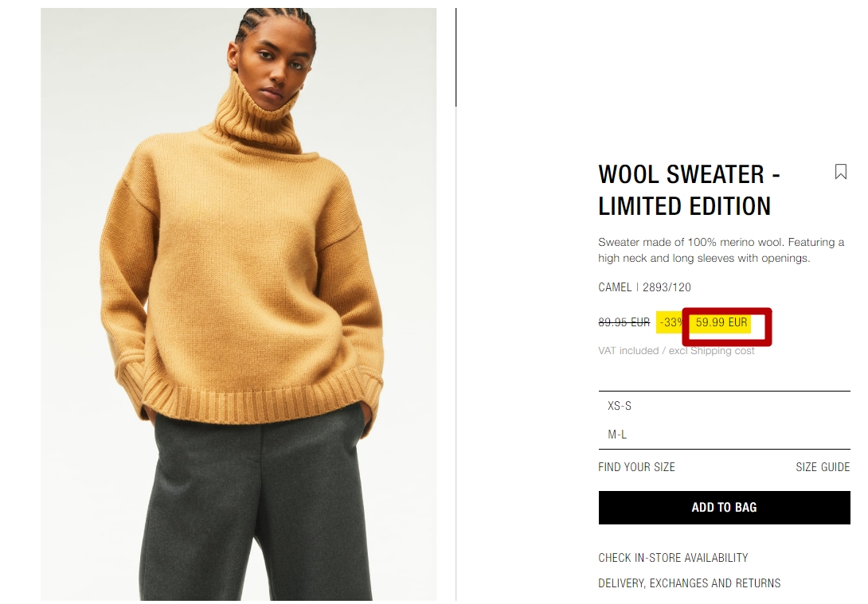Click the 2893/120 product reference number
The width and height of the screenshot is (868, 604).
click(x=667, y=287)
